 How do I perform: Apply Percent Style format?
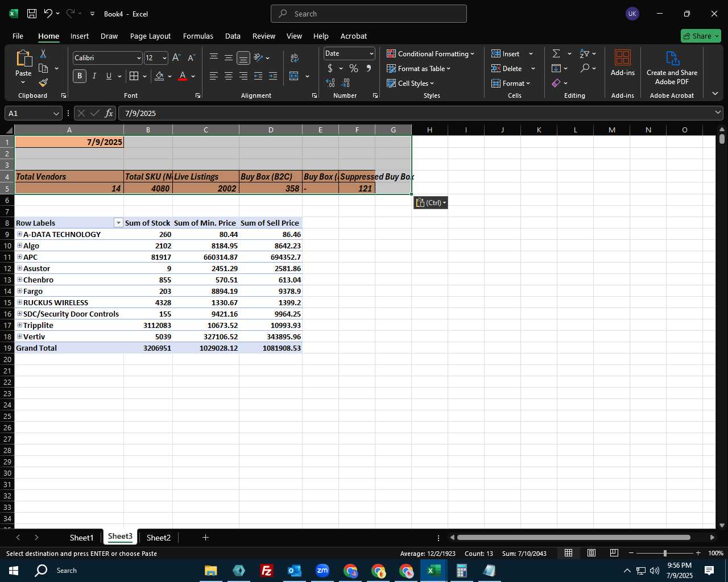[x=354, y=69]
